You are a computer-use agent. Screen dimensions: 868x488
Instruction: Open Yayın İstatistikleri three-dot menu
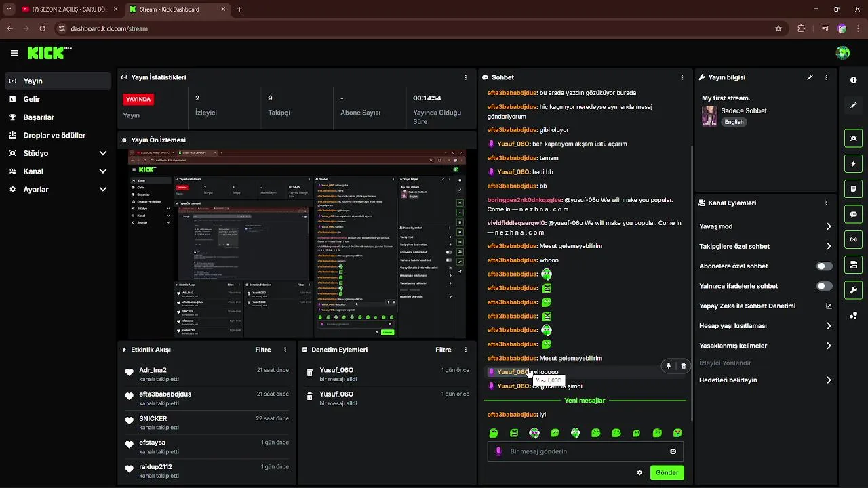coord(465,77)
